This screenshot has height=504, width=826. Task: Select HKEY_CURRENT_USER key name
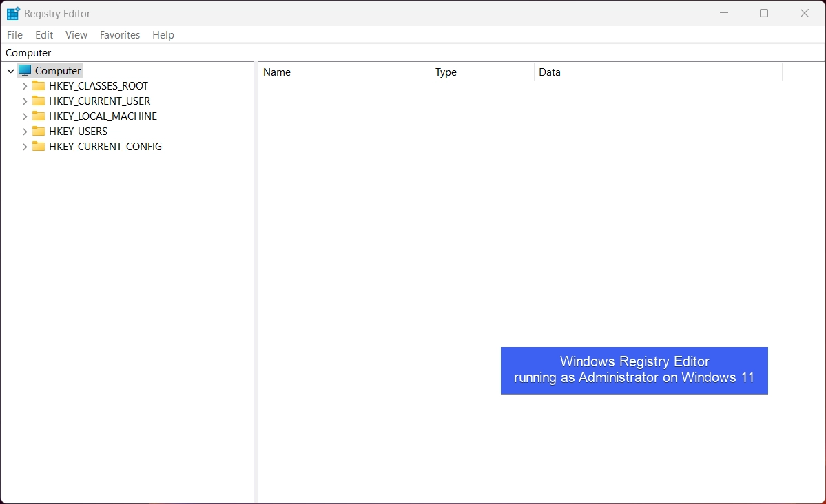point(100,101)
